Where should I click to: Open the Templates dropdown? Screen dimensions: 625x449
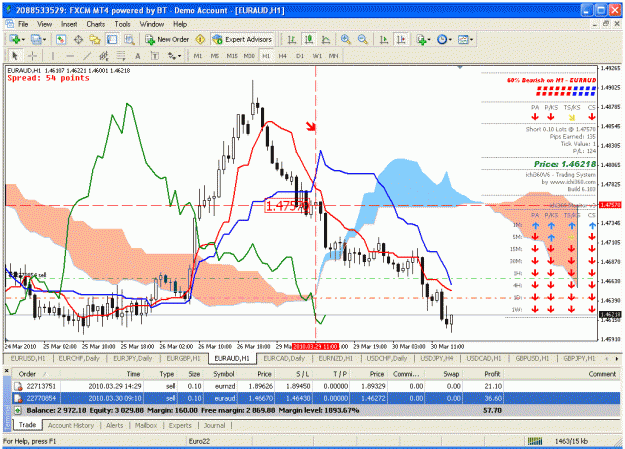point(466,39)
